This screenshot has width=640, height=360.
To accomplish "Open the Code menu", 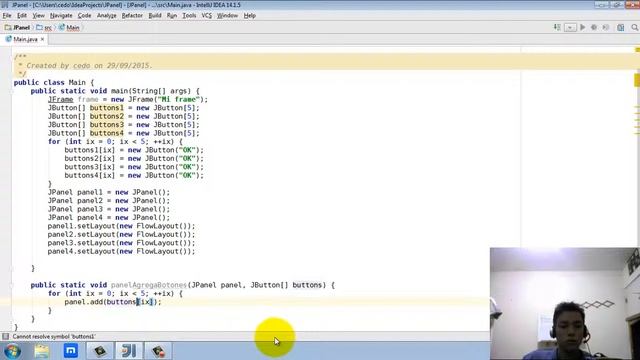I will [x=84, y=16].
